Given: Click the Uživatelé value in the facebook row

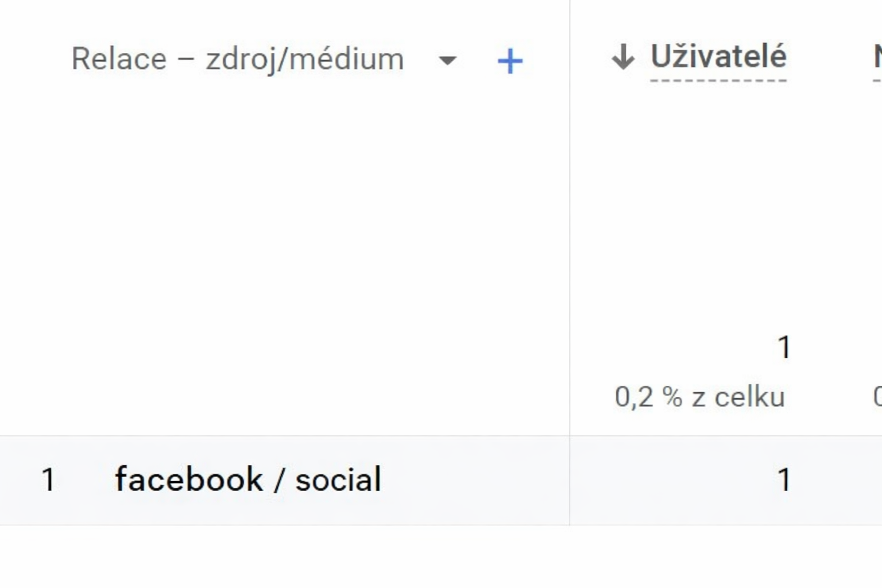Looking at the screenshot, I should pos(784,479).
